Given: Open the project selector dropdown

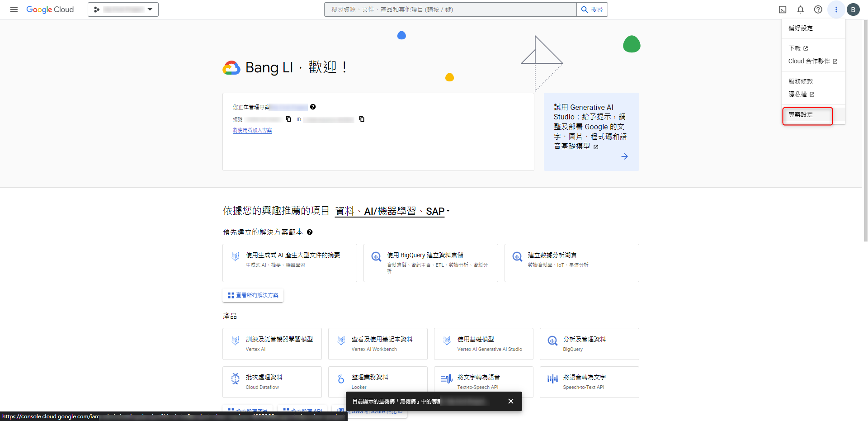Looking at the screenshot, I should pos(123,9).
